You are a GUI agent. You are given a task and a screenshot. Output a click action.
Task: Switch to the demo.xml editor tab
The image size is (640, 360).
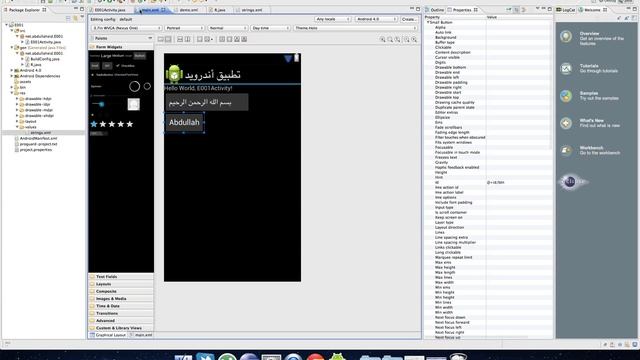pyautogui.click(x=189, y=10)
